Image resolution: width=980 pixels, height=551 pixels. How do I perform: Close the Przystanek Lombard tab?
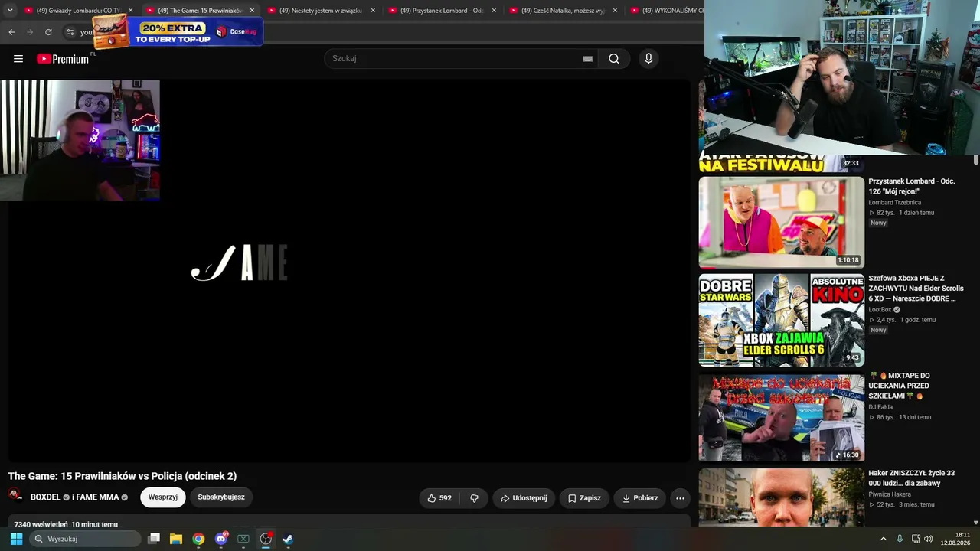point(494,11)
